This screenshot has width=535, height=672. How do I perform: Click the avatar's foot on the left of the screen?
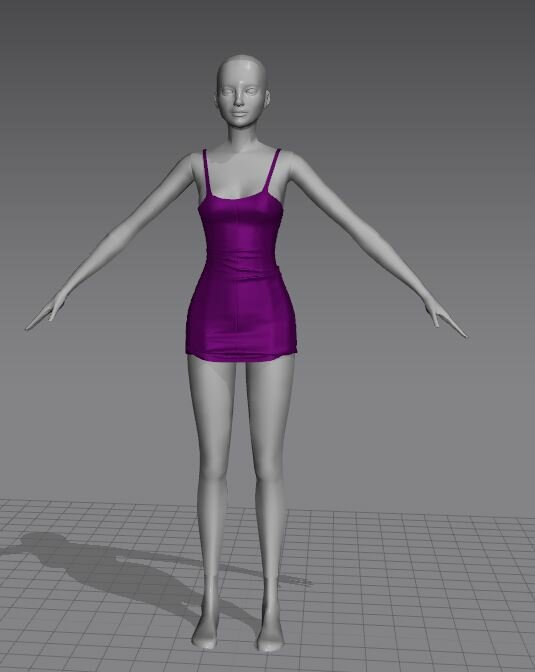206,633
